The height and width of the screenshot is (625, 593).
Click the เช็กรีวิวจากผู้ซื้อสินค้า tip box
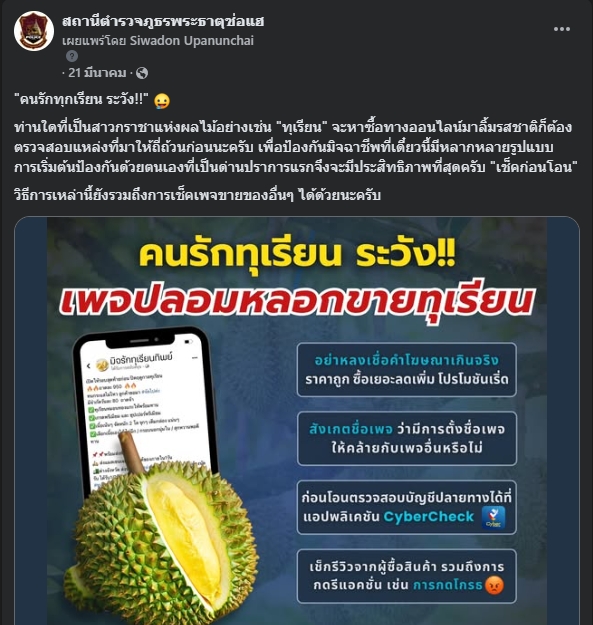click(x=407, y=576)
